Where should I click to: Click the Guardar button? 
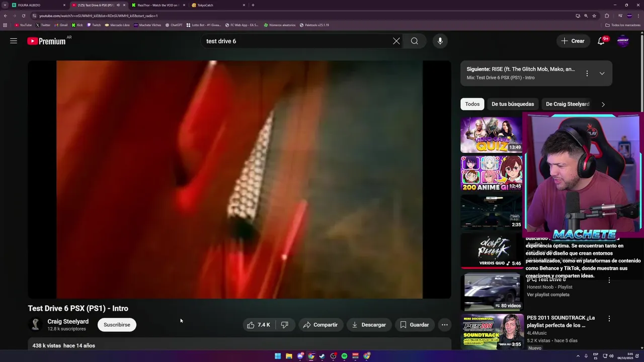coord(415,325)
